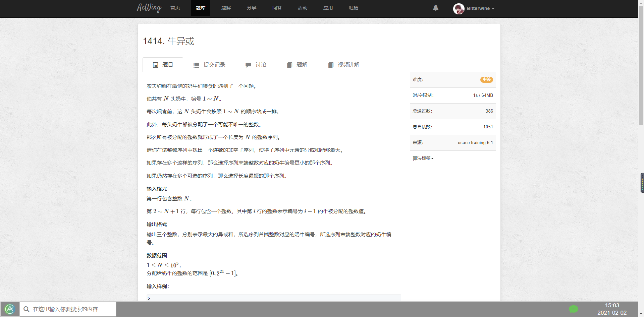
Task: Open 问答 in navigation bar
Action: point(277,8)
